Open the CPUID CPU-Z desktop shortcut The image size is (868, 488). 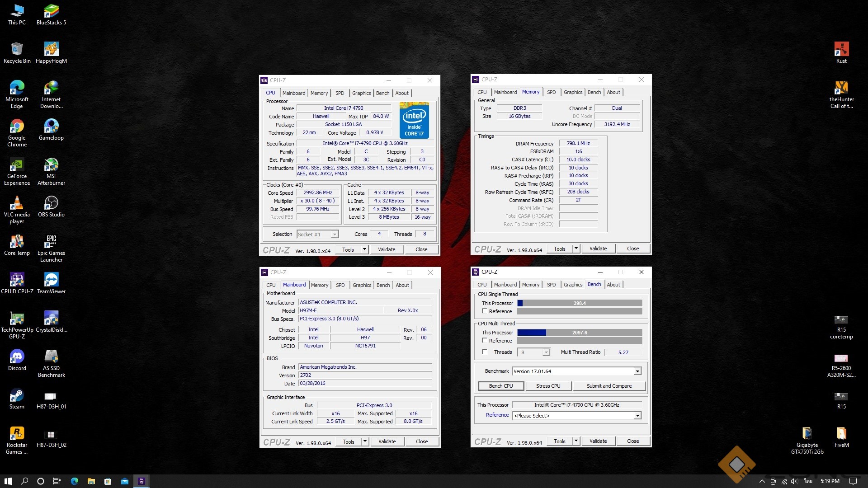pos(17,281)
